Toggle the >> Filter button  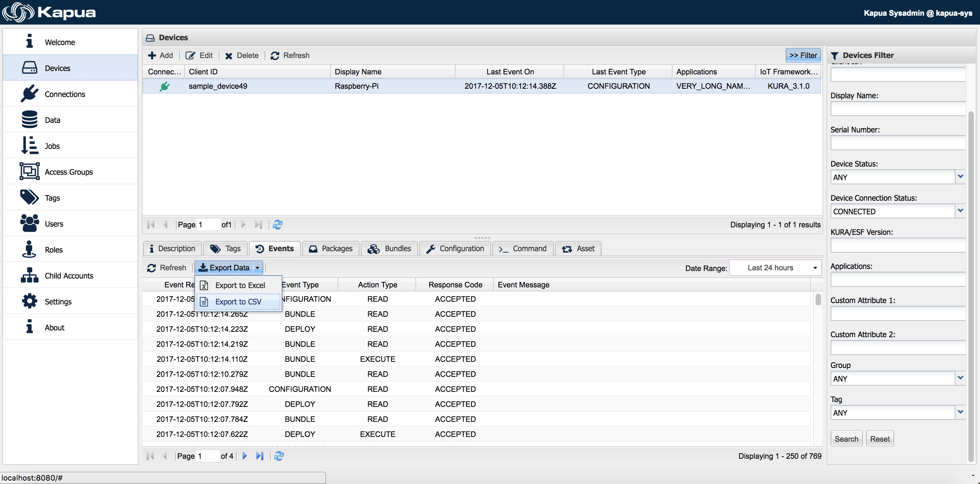coord(803,55)
